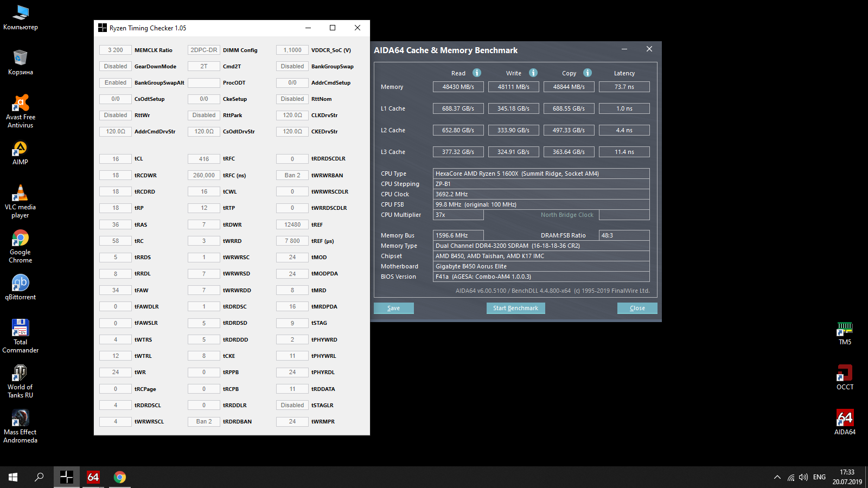This screenshot has width=868, height=488.
Task: Switch to Chrome in the taskbar
Action: [120, 477]
